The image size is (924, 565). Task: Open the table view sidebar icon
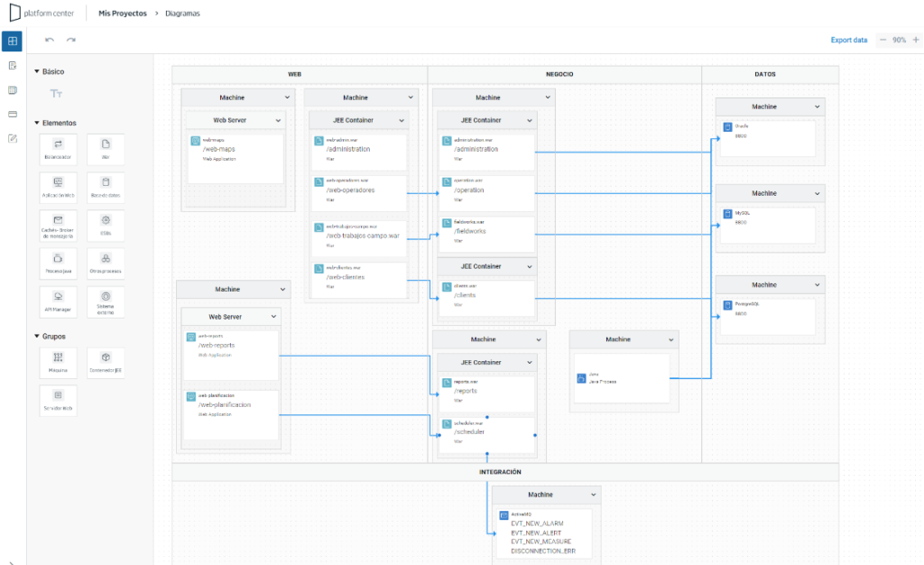(x=13, y=90)
